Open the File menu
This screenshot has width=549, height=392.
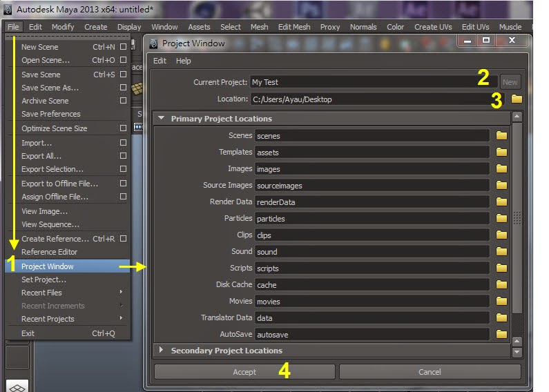point(13,27)
